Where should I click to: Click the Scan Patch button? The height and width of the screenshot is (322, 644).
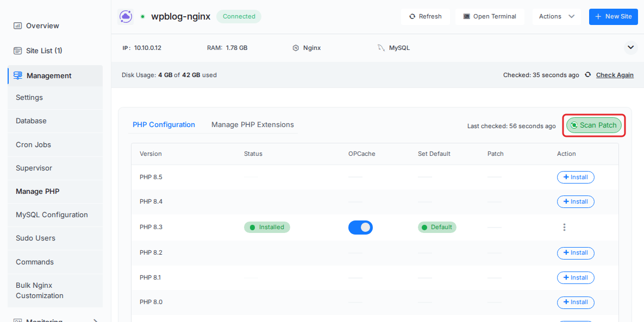coord(594,125)
